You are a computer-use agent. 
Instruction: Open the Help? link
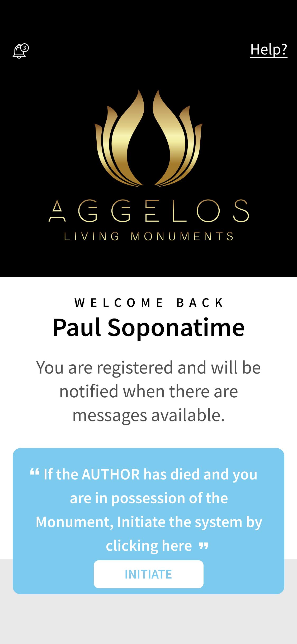coord(269,49)
